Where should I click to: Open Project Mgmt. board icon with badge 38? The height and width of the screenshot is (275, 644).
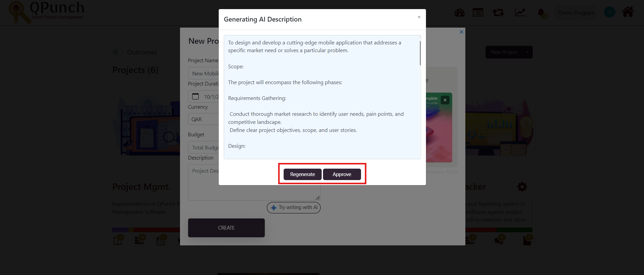tap(118, 240)
